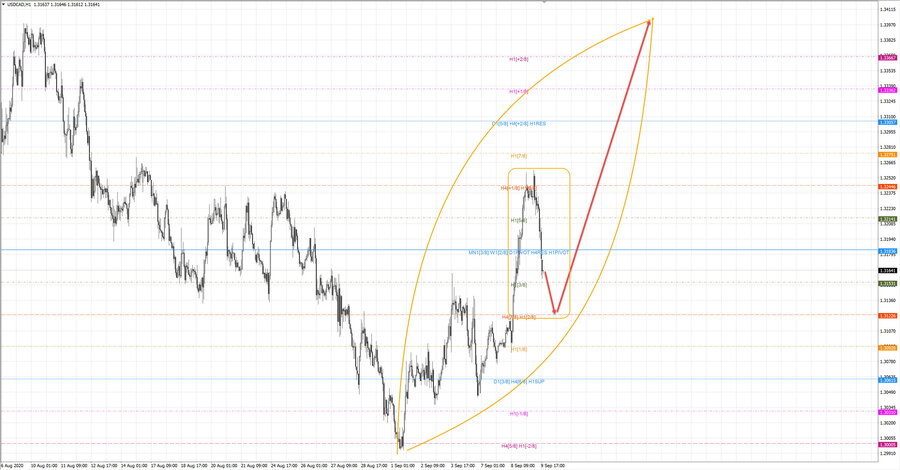Click the 8 Sep 09:00 time label

click(x=522, y=465)
